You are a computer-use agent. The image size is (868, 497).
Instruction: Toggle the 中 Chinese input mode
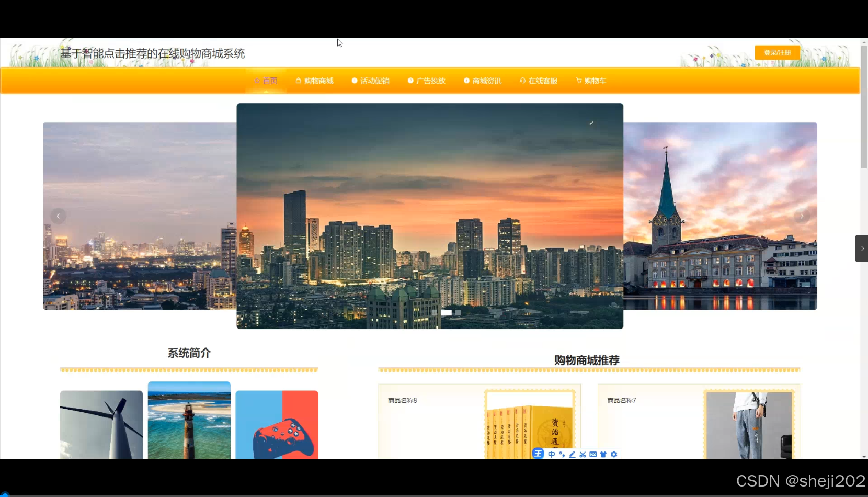(x=552, y=454)
